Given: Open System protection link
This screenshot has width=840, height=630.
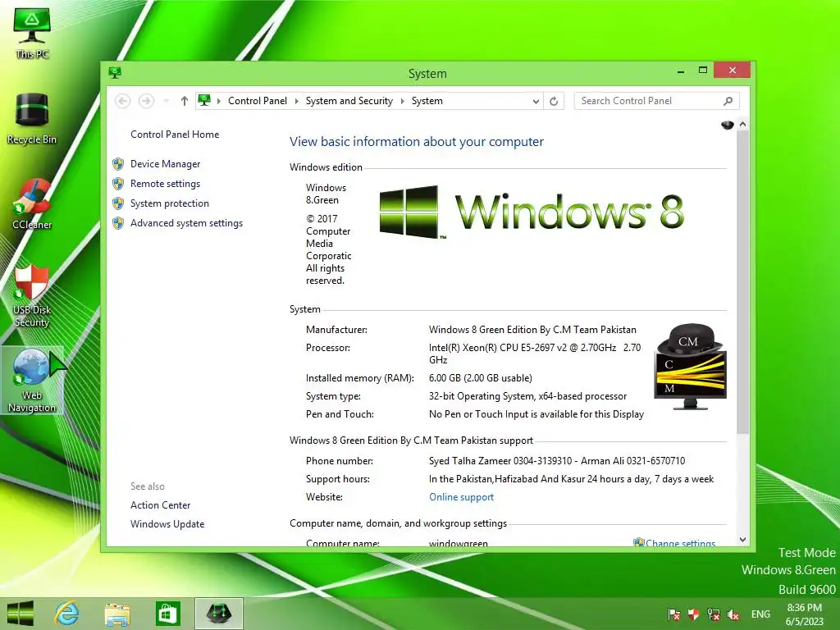Looking at the screenshot, I should point(169,203).
